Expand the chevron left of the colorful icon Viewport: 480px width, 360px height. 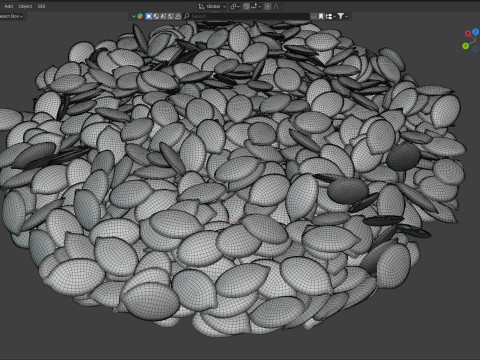(x=134, y=16)
